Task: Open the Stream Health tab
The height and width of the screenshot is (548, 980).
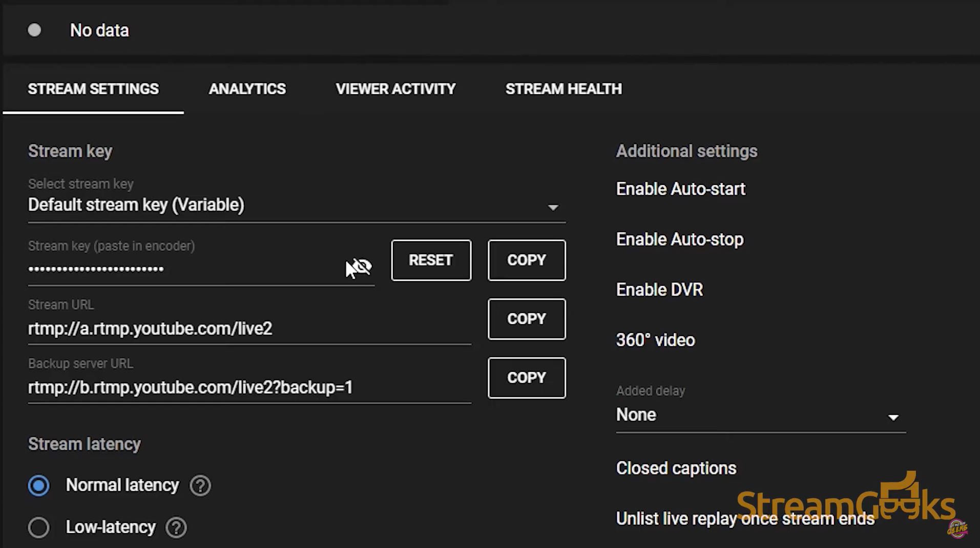Action: [x=564, y=89]
